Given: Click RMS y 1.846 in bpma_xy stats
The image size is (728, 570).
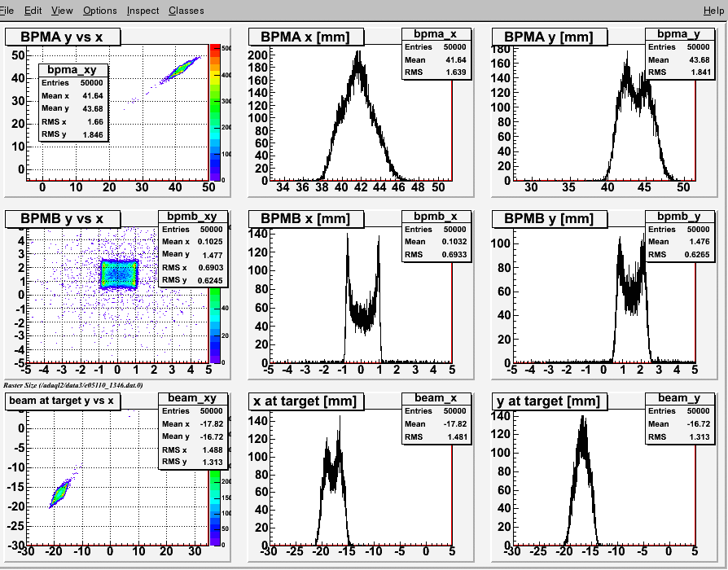Looking at the screenshot, I should coord(73,134).
